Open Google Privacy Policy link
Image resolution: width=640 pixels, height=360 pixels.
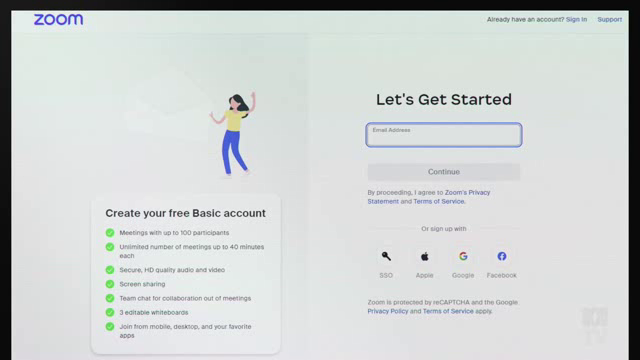point(388,311)
